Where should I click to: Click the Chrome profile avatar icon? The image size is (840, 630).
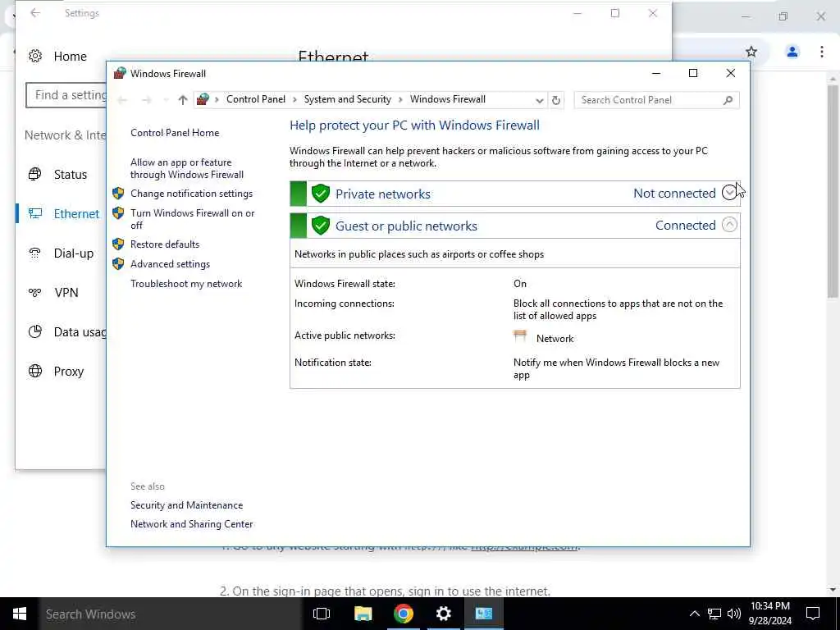coord(792,52)
